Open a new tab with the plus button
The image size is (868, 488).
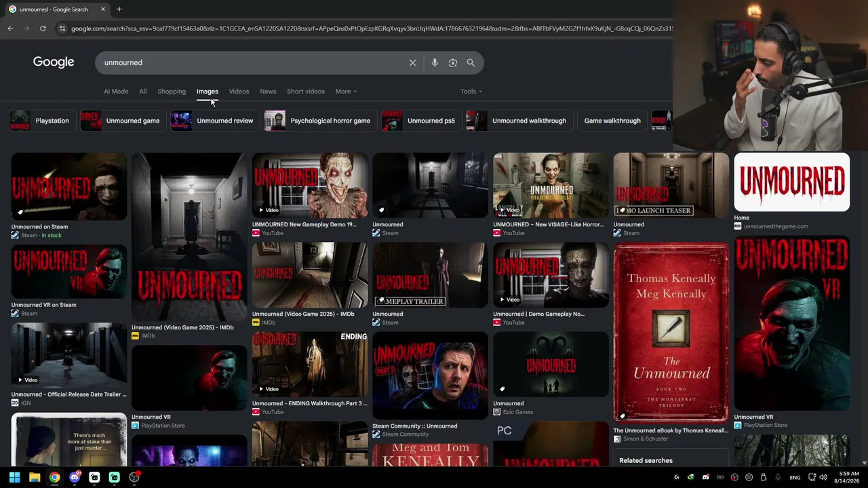119,9
